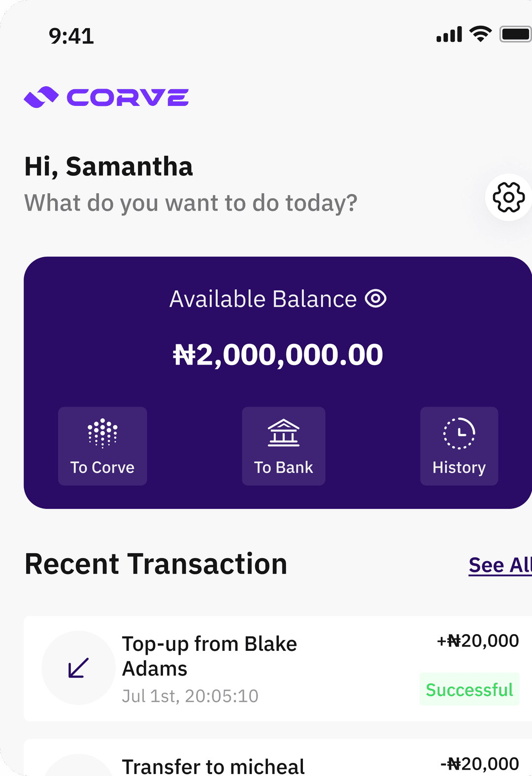The width and height of the screenshot is (532, 776).
Task: Tap the Wi-Fi icon in status bar
Action: (480, 34)
